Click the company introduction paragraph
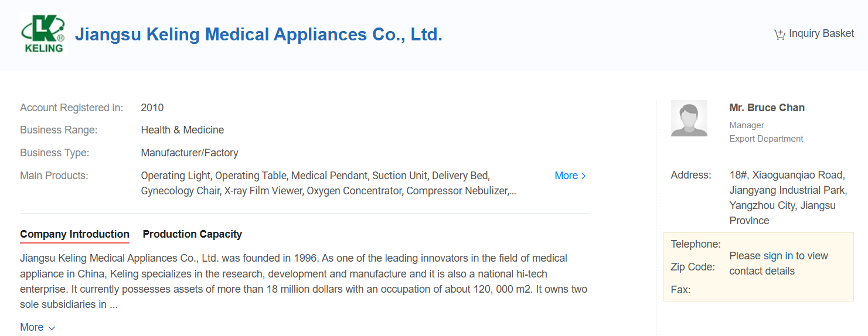Image resolution: width=868 pixels, height=336 pixels. pos(304,281)
